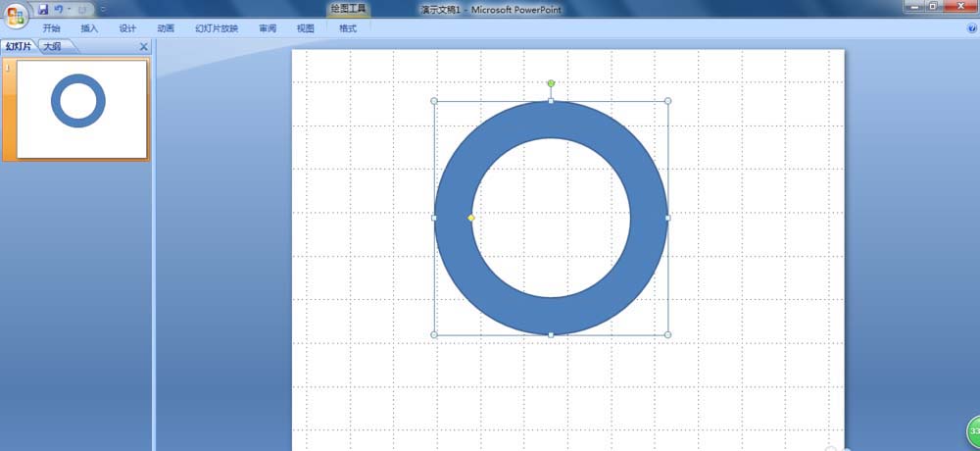The image size is (980, 451).
Task: Open PowerPoint help via the question mark icon
Action: [x=972, y=28]
